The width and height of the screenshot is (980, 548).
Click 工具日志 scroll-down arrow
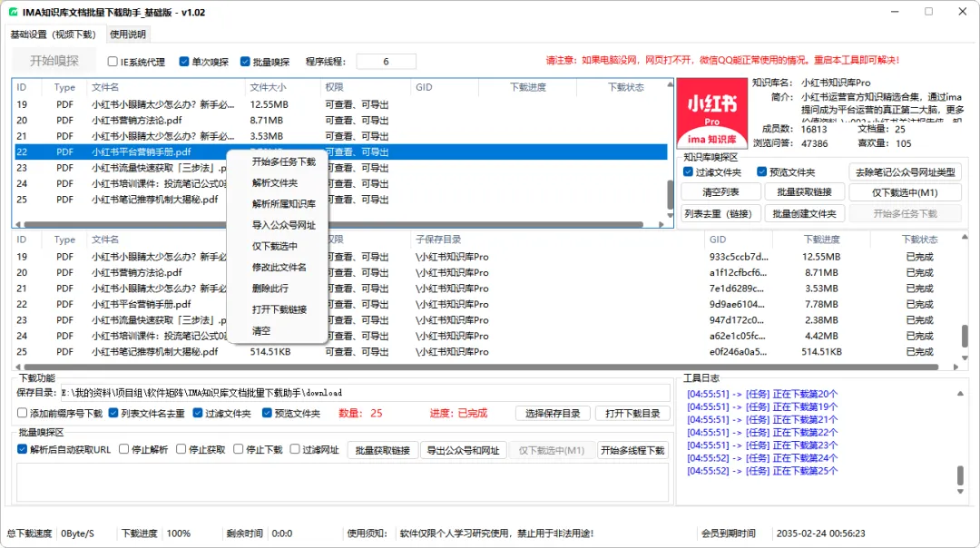tap(960, 492)
